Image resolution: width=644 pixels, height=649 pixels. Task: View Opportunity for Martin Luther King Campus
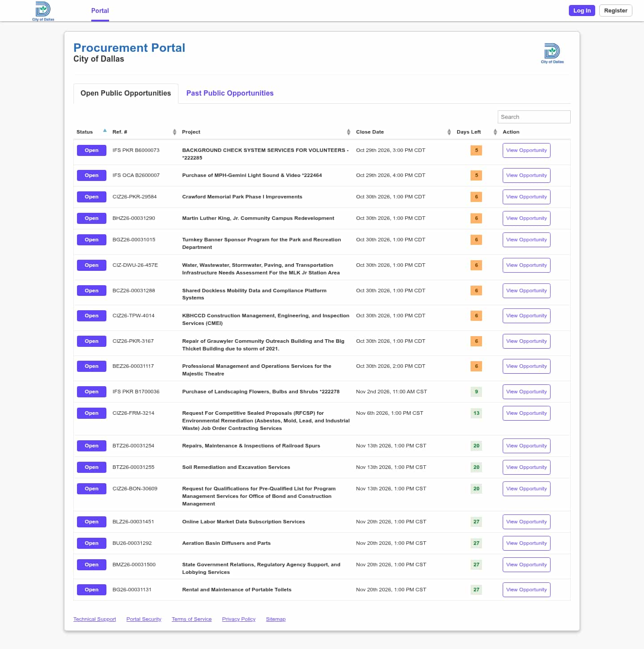(526, 218)
